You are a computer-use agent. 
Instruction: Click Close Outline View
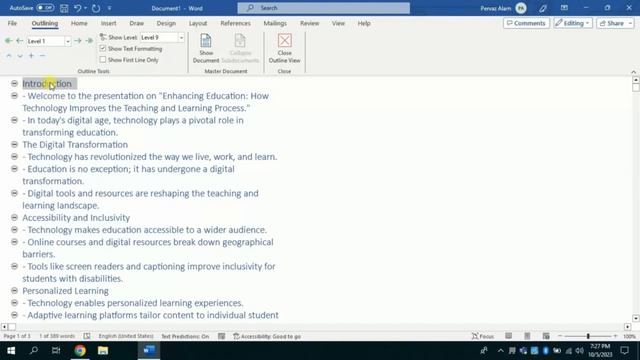(284, 48)
